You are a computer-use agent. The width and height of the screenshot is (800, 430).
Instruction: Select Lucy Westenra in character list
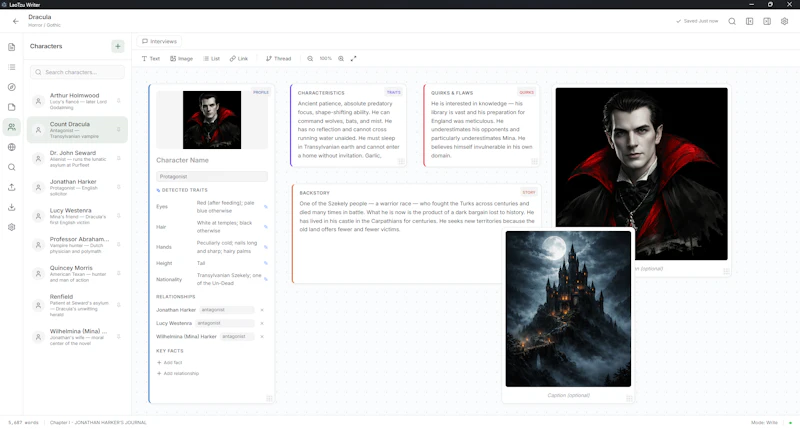[x=78, y=216]
